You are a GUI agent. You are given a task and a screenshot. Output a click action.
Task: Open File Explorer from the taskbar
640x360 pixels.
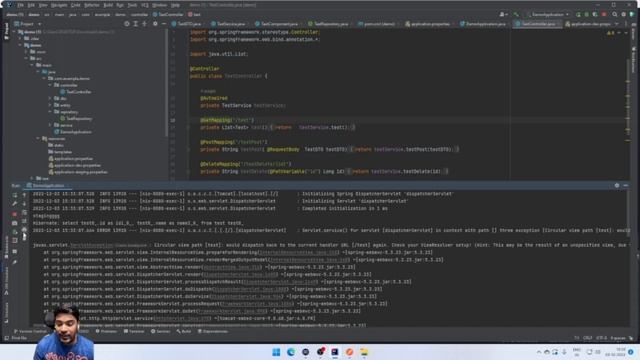(364, 352)
